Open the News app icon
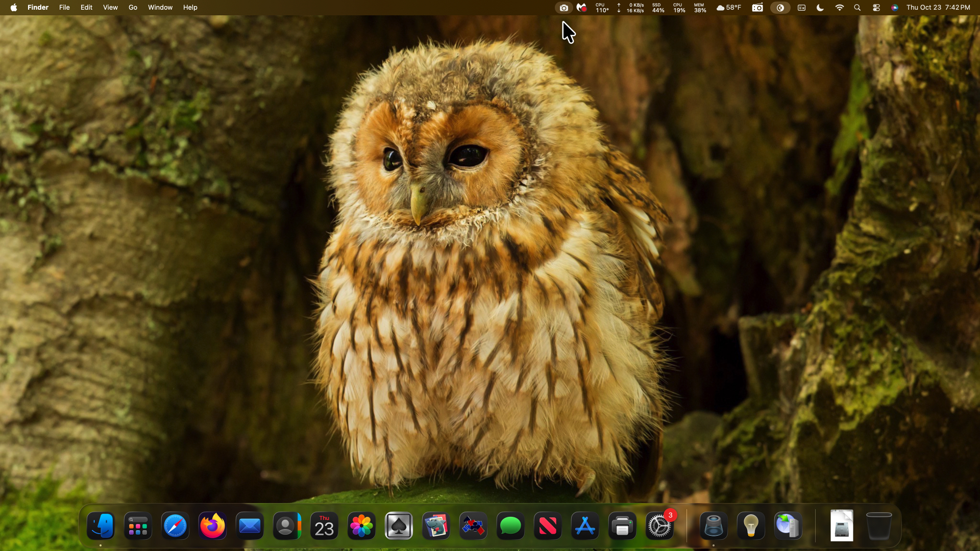The image size is (980, 551). click(x=548, y=526)
